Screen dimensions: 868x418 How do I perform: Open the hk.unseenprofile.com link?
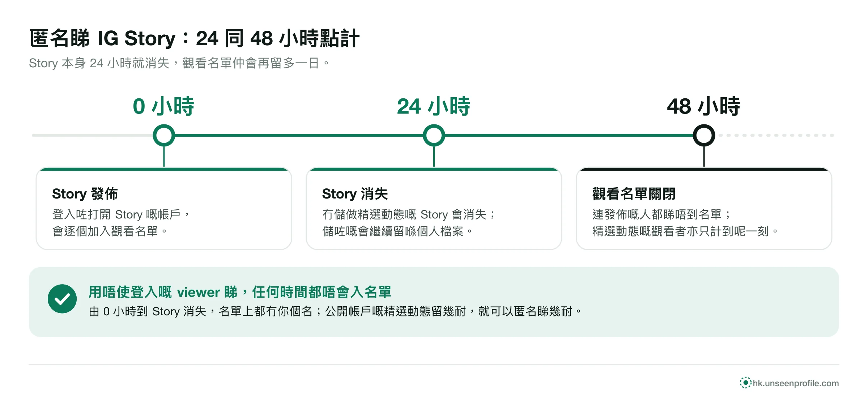click(x=796, y=383)
